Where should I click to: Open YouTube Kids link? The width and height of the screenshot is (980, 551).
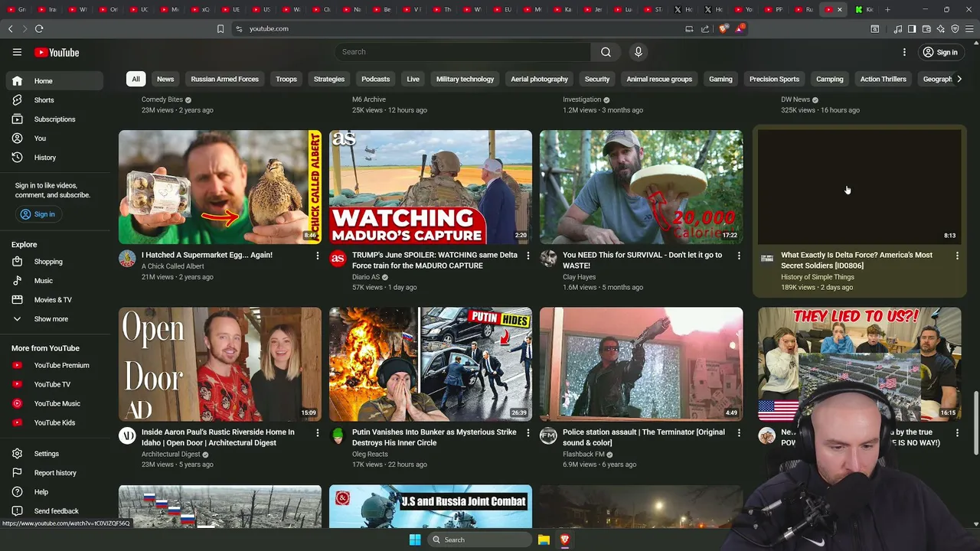click(54, 423)
